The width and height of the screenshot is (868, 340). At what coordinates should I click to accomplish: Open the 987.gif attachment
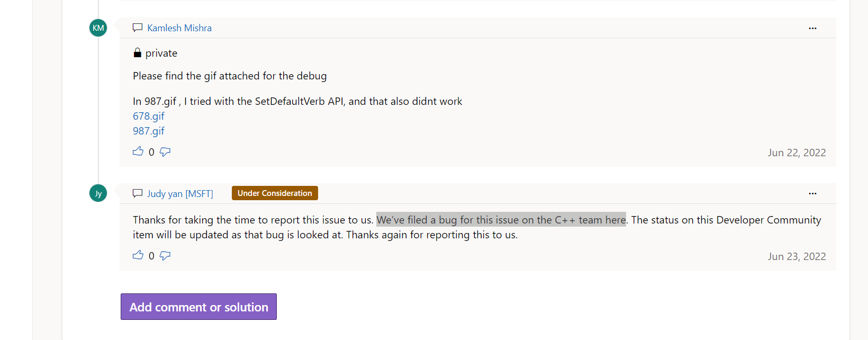tap(148, 130)
